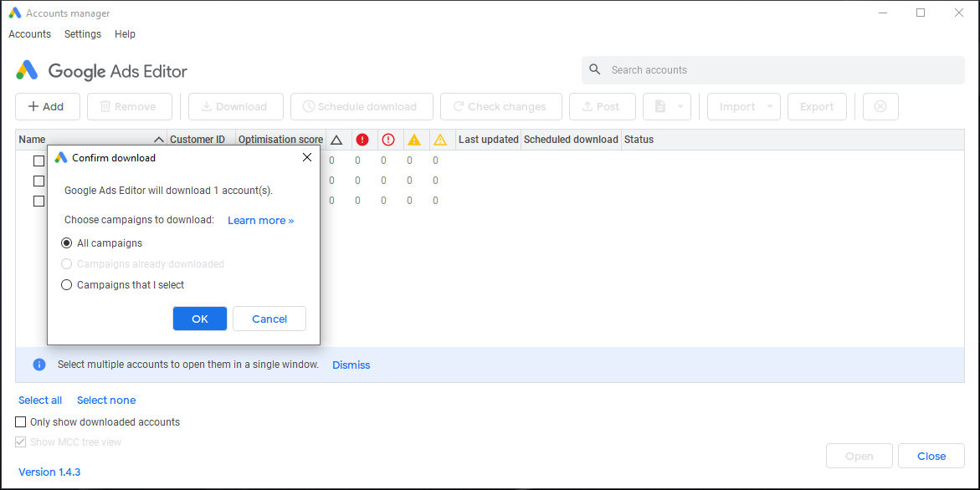The width and height of the screenshot is (980, 490).
Task: Click the Name column sort chevron
Action: tap(159, 139)
